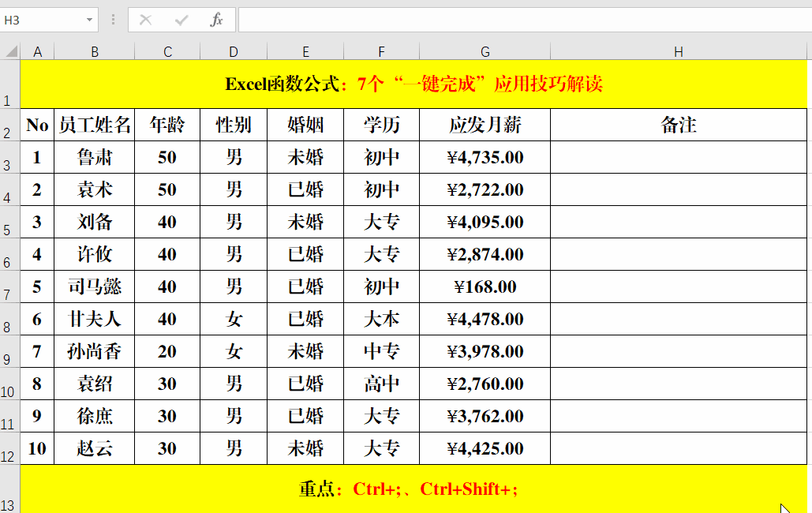The image size is (812, 513).
Task: Select column A header
Action: 37,51
